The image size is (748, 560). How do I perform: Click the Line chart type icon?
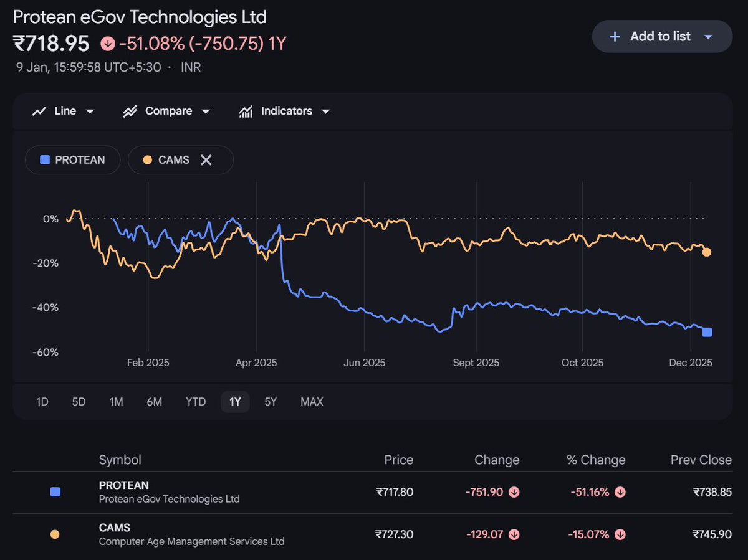coord(39,112)
